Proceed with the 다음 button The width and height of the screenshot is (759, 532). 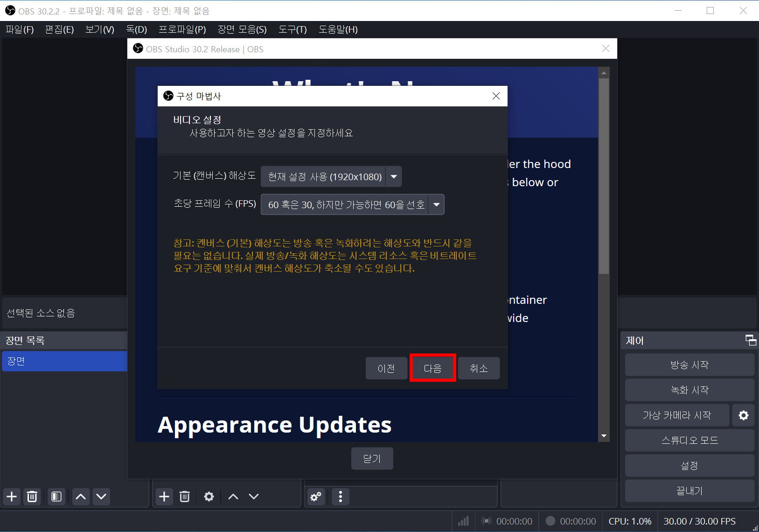click(x=432, y=368)
